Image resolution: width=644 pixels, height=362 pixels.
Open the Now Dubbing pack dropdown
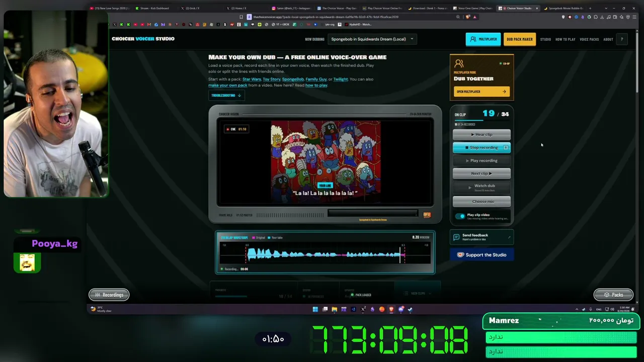point(372,39)
